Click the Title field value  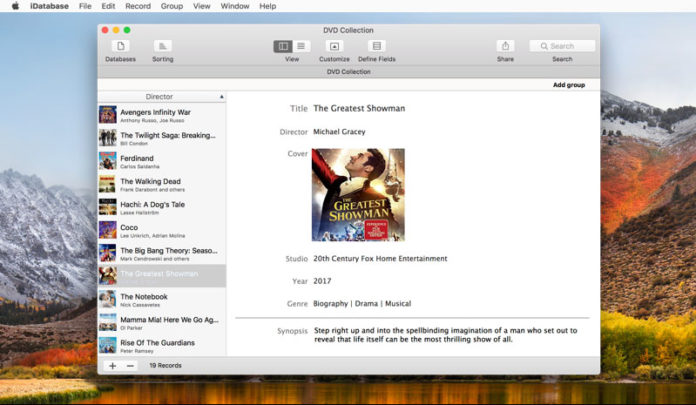pos(359,108)
